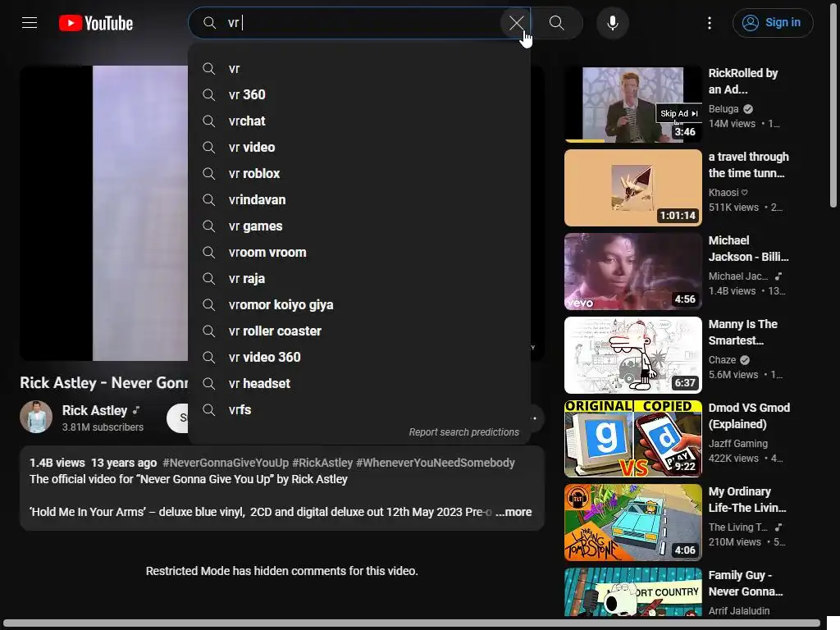Click #NeverGonnaGiveYouUp hashtag
This screenshot has height=630, width=840.
click(x=226, y=463)
